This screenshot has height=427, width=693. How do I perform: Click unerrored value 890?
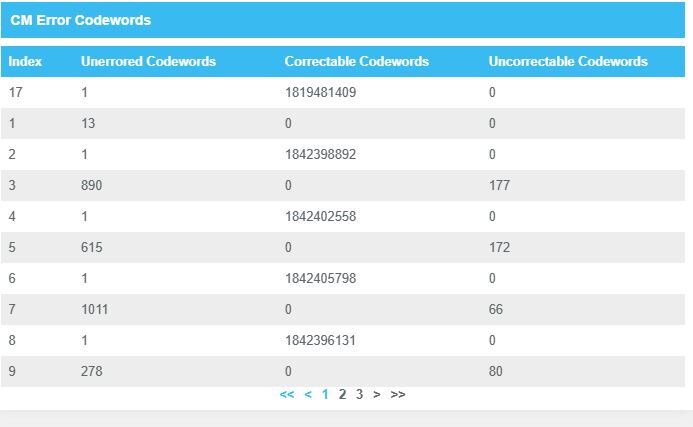click(x=91, y=185)
